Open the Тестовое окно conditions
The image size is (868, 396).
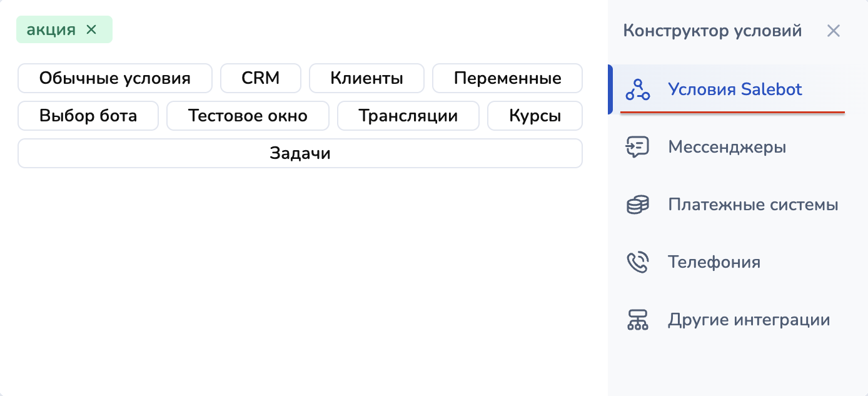pyautogui.click(x=248, y=116)
